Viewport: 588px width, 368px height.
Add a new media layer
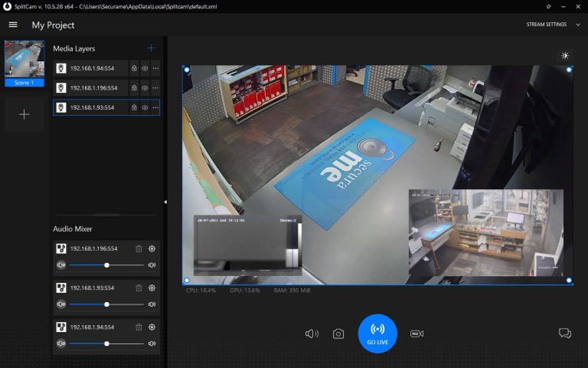(x=151, y=48)
